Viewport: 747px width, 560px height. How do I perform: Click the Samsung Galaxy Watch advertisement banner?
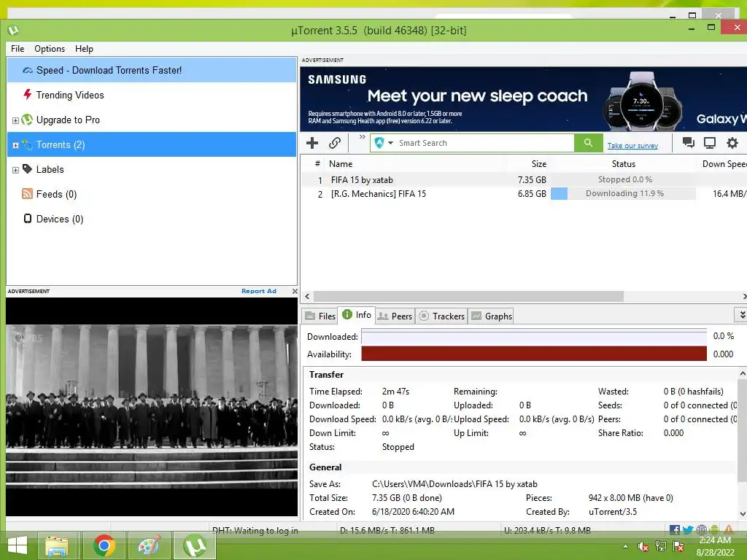tap(524, 99)
